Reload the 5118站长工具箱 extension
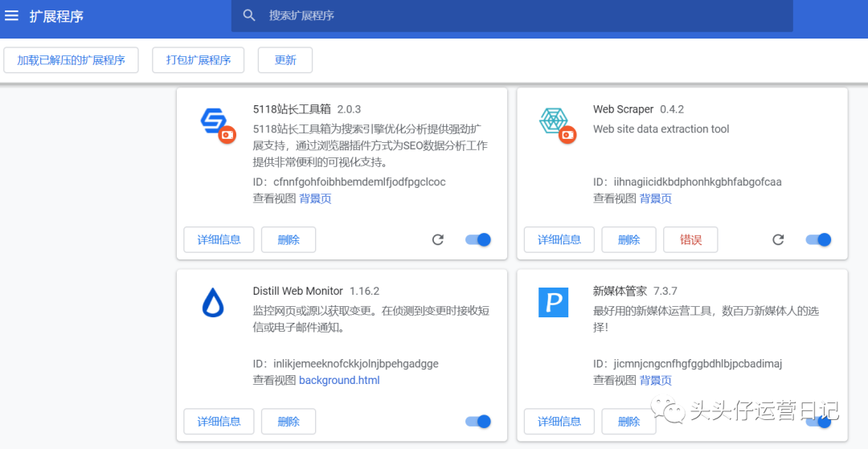The image size is (868, 449). pos(438,239)
